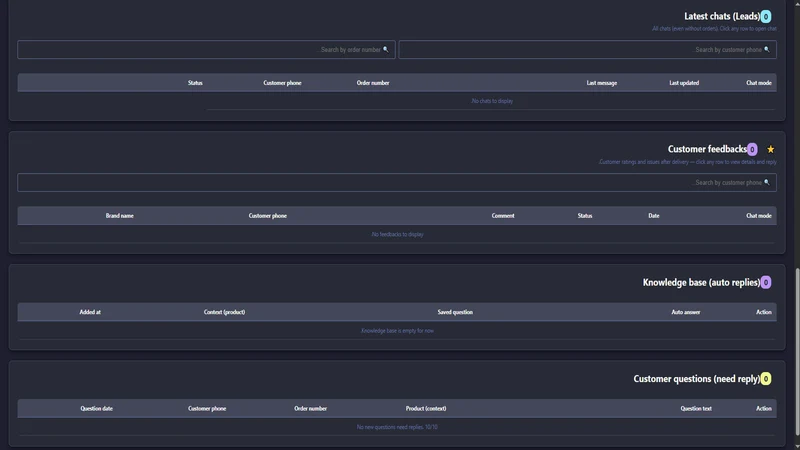Click Status header in feedbacks table
This screenshot has width=800, height=450.
pyautogui.click(x=585, y=216)
